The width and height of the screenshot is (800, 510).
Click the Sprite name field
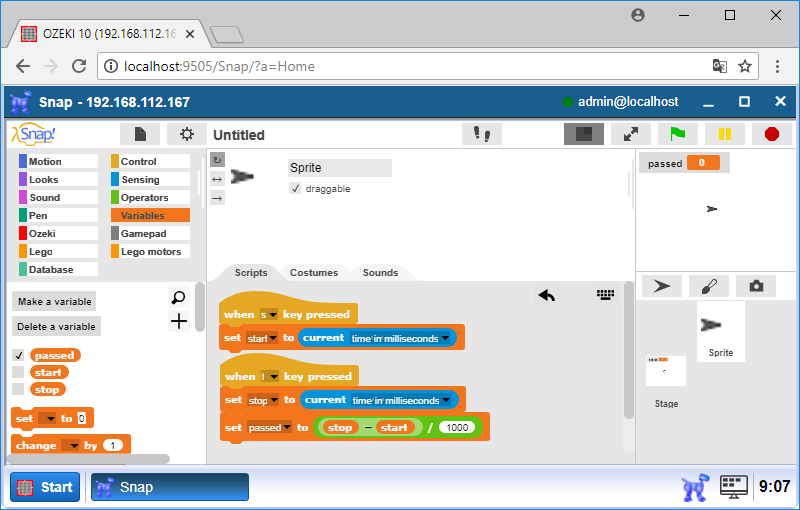pos(340,168)
